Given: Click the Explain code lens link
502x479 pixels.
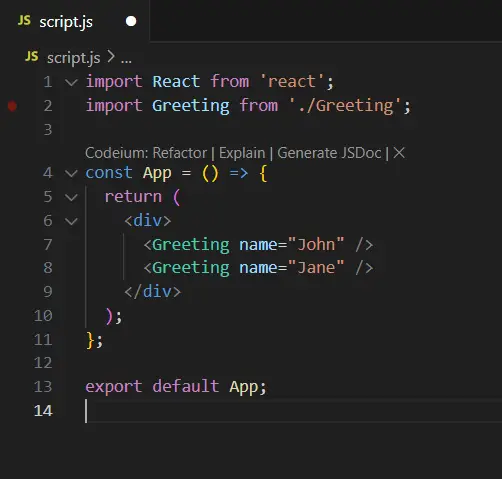Looking at the screenshot, I should pos(242,153).
